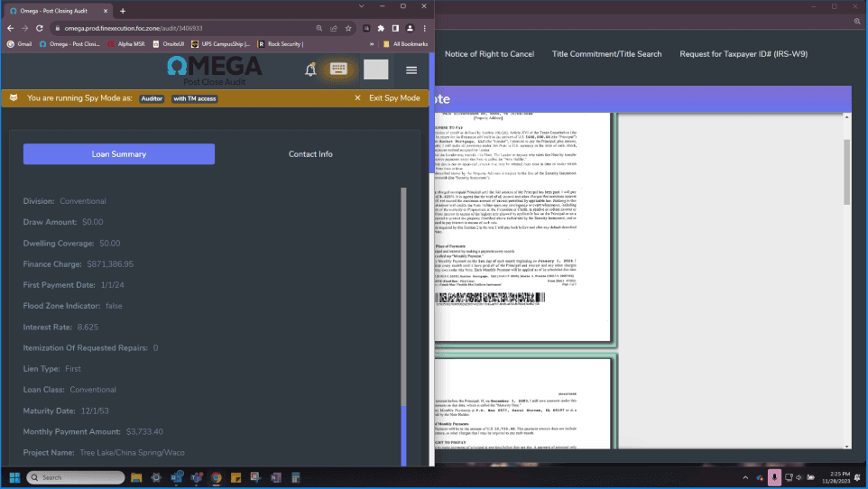Viewport: 868px width, 489px height.
Task: Click Exit Spy Mode
Action: pos(394,98)
